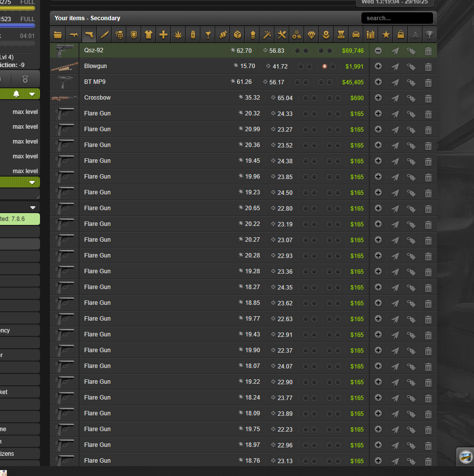Equip the Flare Gun with damage 19.96
The height and width of the screenshot is (476, 474).
(x=378, y=177)
